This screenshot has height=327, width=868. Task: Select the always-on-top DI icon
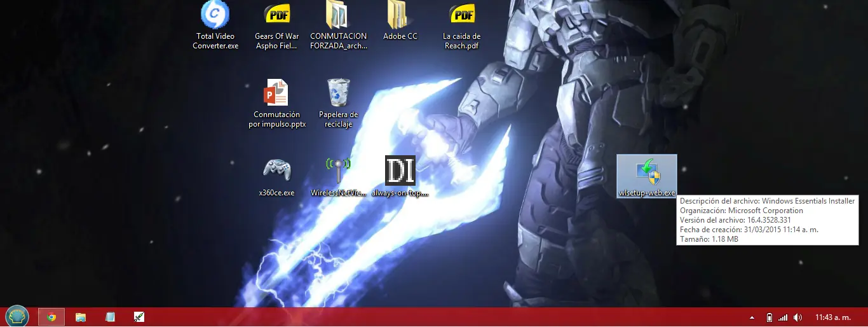(400, 170)
